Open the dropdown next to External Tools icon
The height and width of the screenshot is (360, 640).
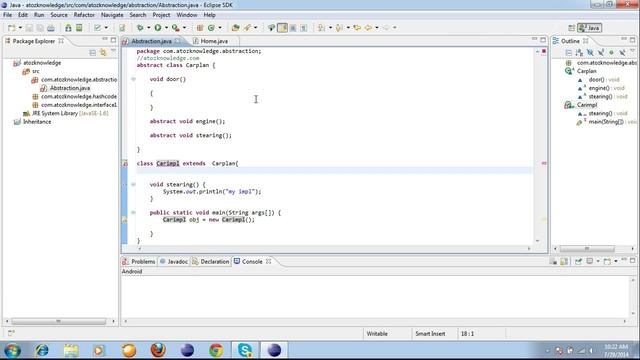(x=184, y=28)
